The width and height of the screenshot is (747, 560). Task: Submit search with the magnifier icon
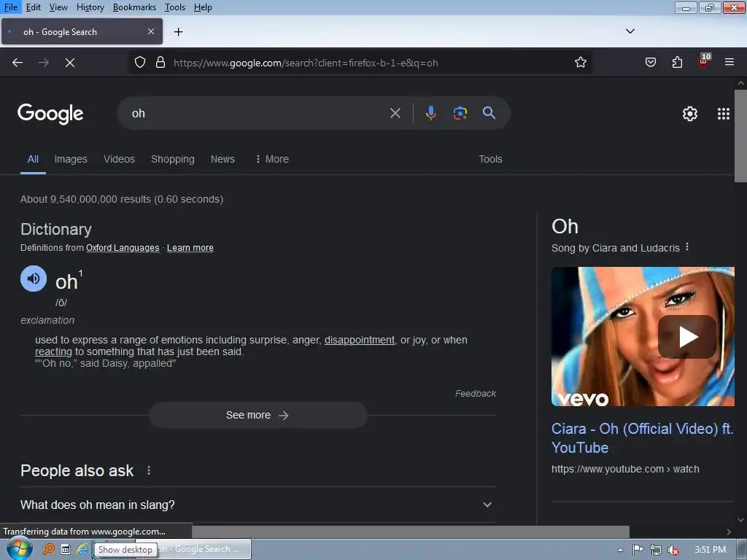click(x=489, y=113)
